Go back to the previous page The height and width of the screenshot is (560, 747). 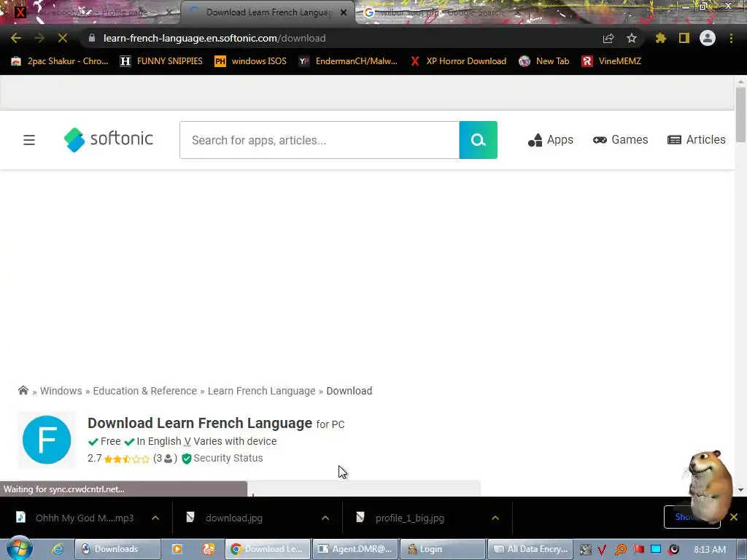[16, 38]
